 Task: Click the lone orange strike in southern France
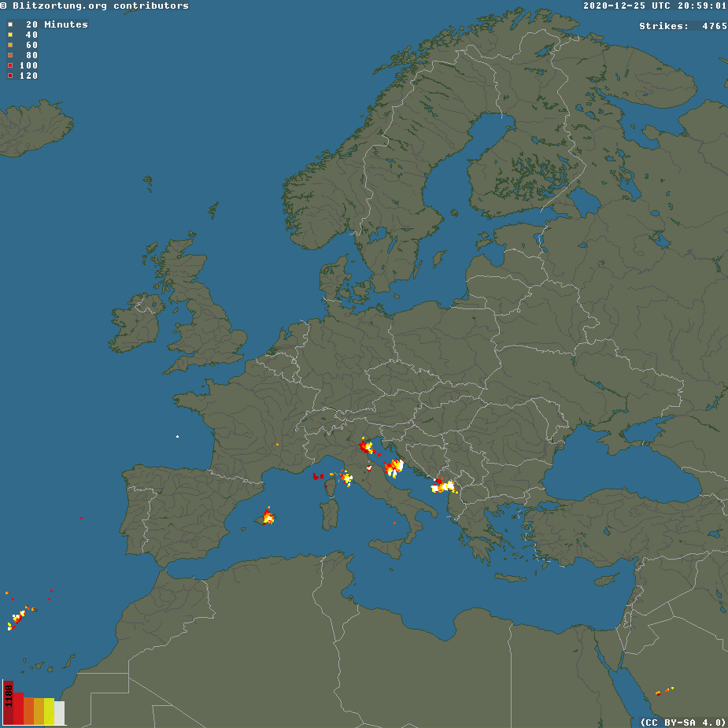278,445
